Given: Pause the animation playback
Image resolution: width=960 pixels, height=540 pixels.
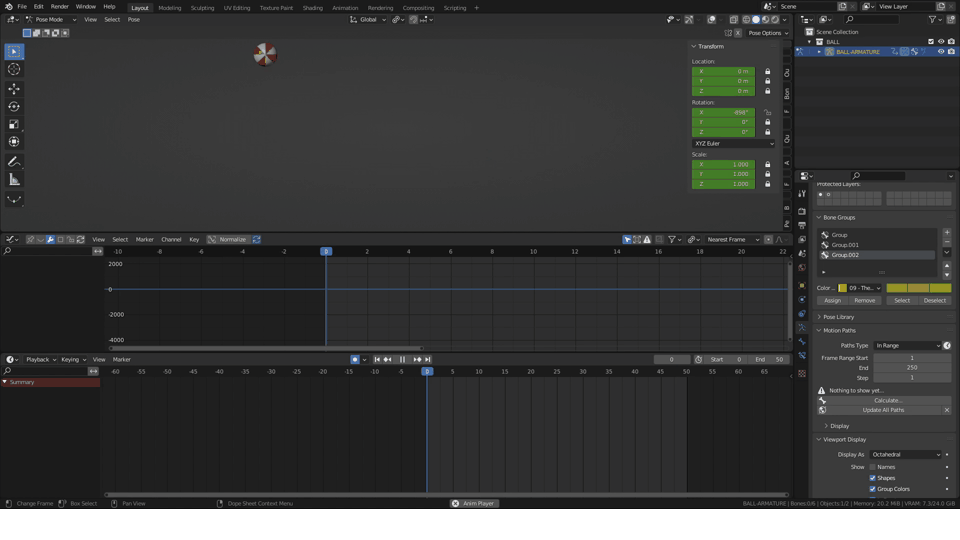Looking at the screenshot, I should 402,359.
